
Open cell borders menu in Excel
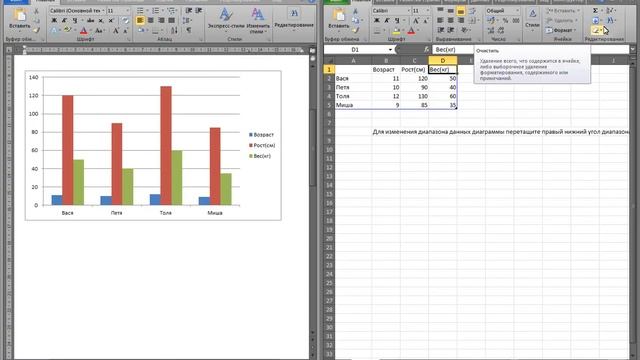378,31
